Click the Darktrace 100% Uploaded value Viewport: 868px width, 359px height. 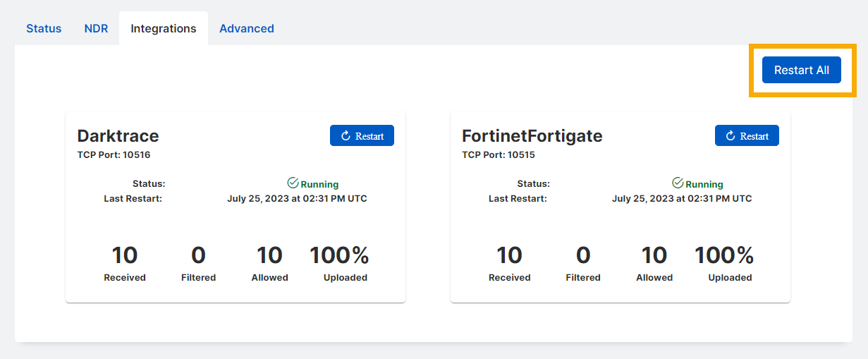pyautogui.click(x=339, y=255)
